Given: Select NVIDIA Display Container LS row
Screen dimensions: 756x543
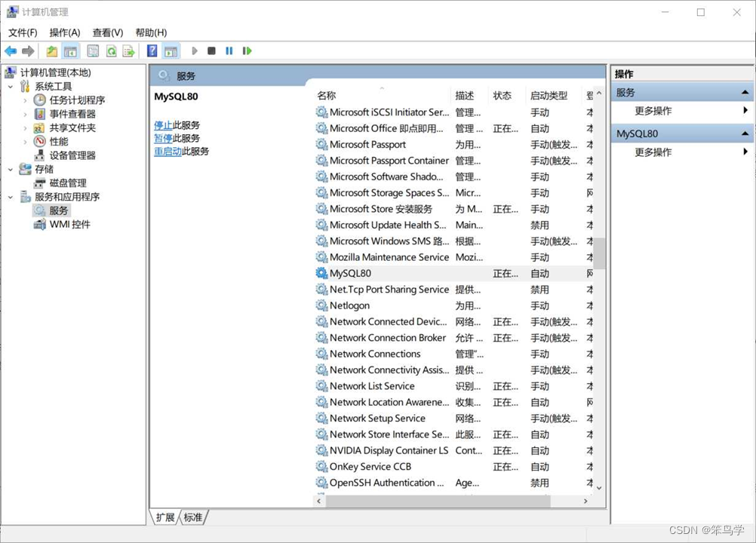Looking at the screenshot, I should coord(453,450).
